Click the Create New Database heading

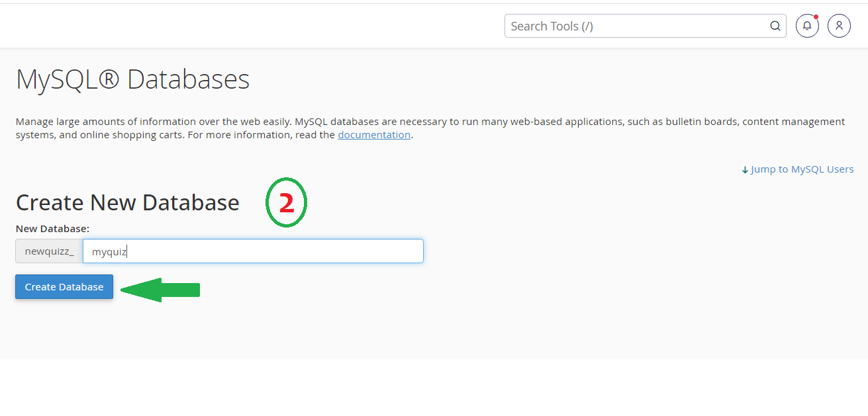pyautogui.click(x=128, y=202)
